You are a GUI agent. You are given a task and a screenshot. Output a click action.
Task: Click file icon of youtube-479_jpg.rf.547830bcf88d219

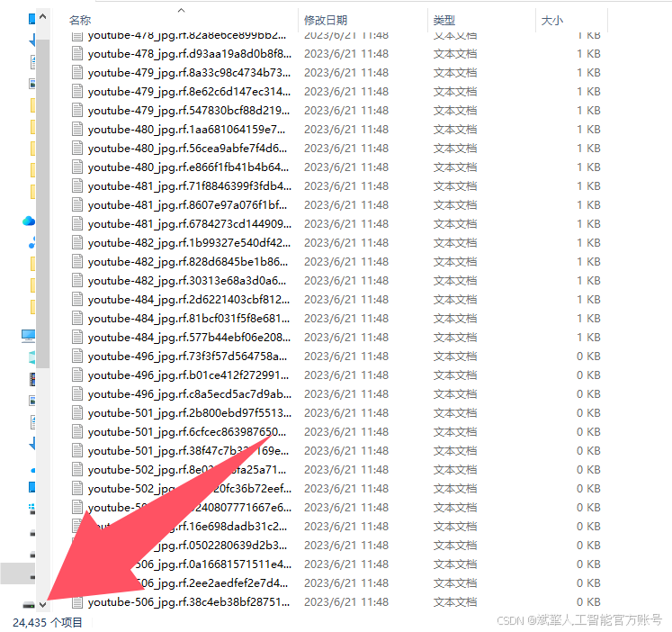click(77, 110)
